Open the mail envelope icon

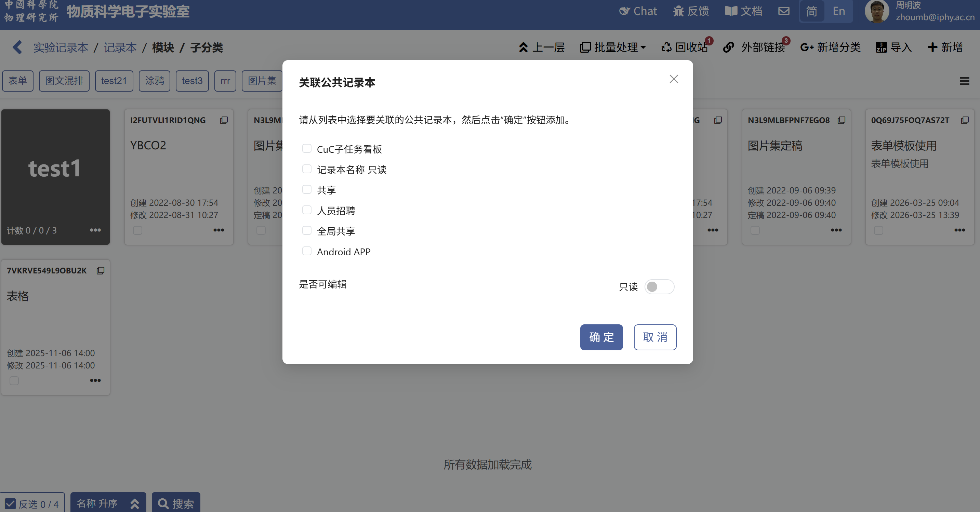[783, 11]
